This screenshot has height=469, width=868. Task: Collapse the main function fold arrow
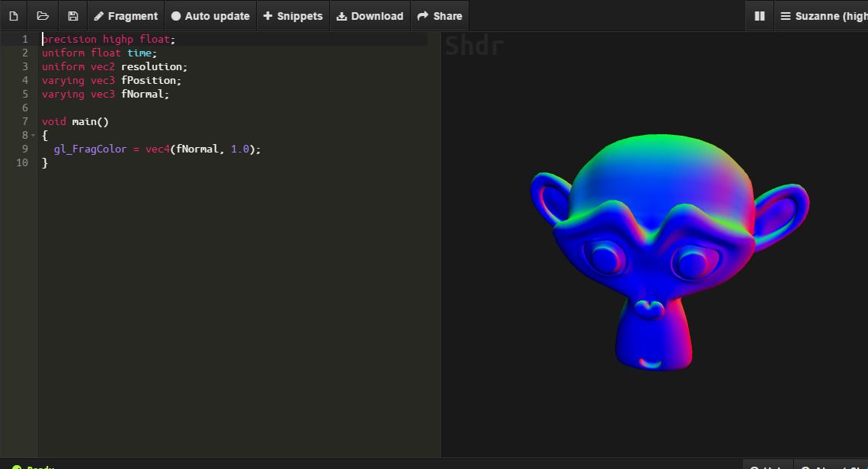(x=33, y=136)
